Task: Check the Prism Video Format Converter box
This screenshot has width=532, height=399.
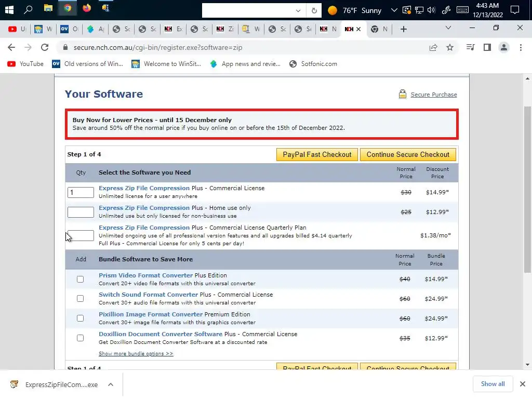Action: (x=80, y=279)
